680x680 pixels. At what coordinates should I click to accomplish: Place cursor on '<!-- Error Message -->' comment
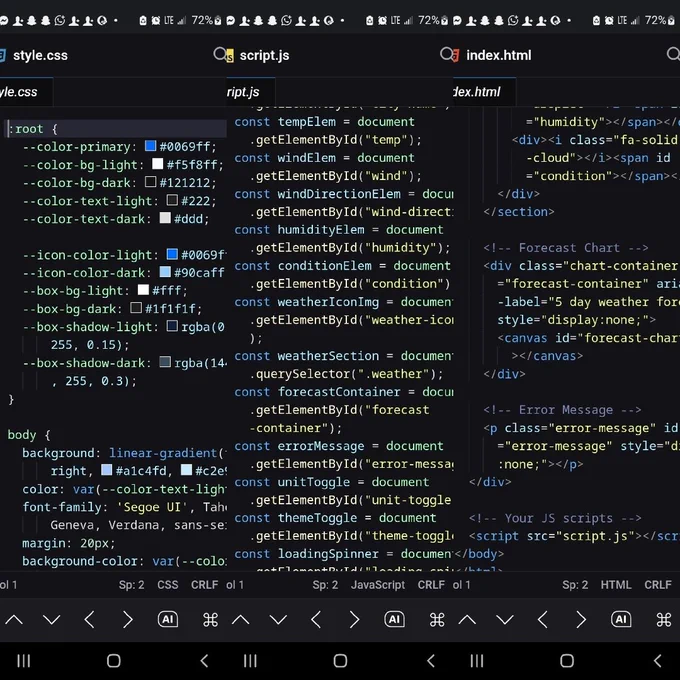562,410
